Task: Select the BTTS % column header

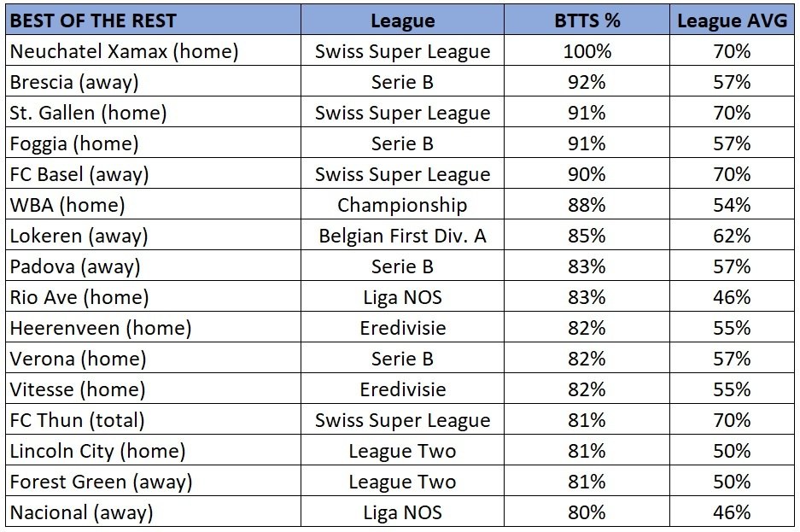Action: [x=587, y=20]
